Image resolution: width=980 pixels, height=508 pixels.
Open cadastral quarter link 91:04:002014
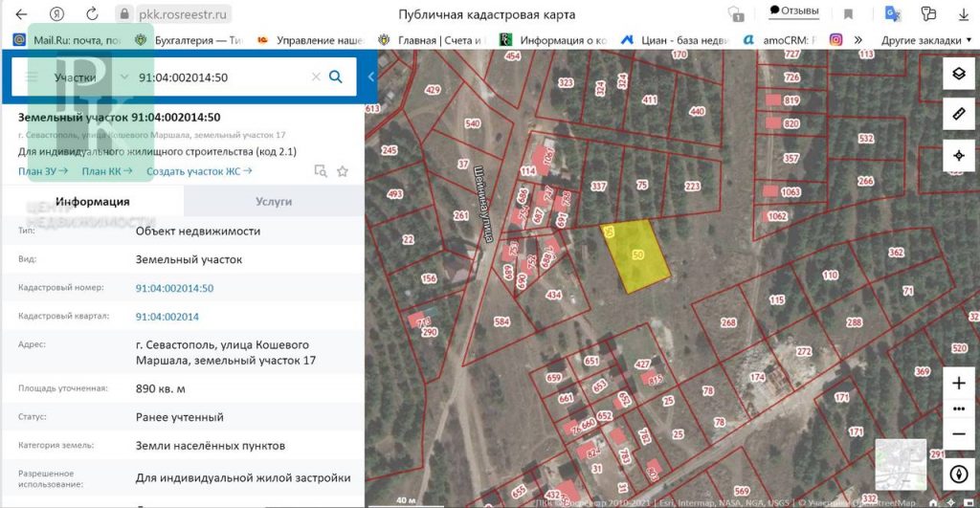tap(167, 317)
